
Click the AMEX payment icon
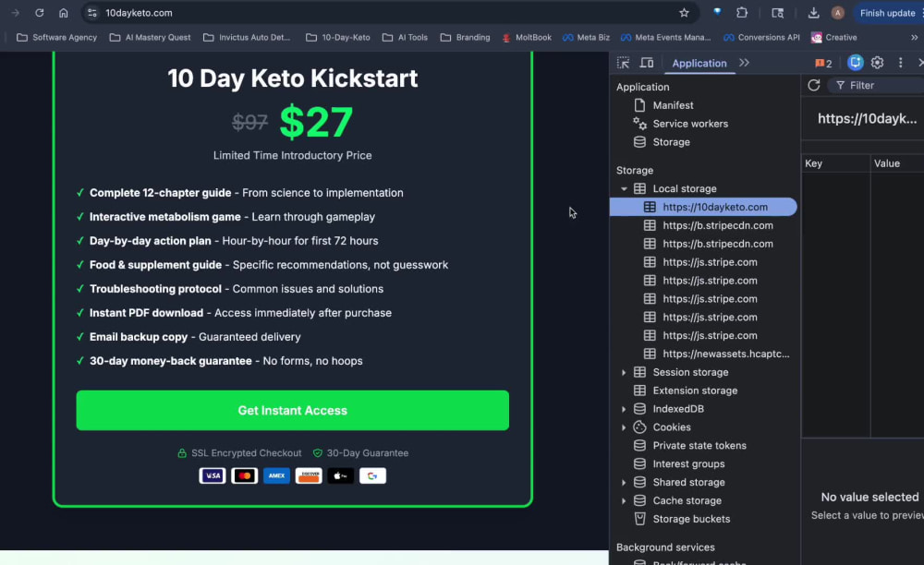point(276,475)
